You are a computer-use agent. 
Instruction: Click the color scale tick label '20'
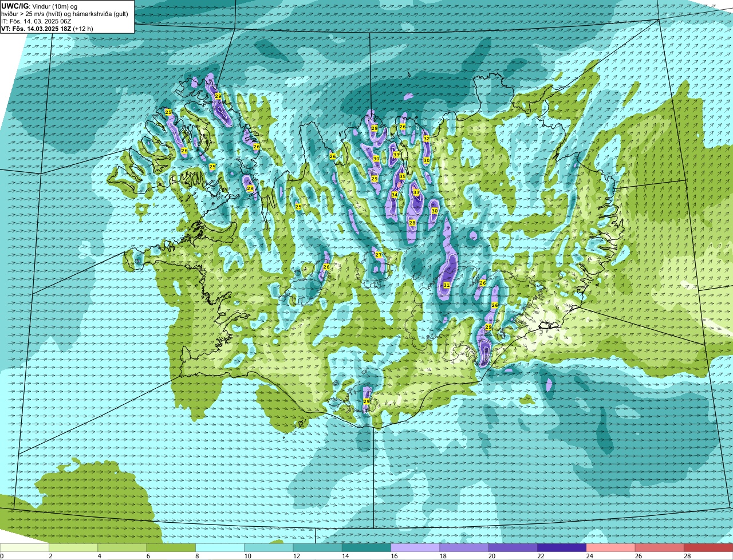click(492, 556)
